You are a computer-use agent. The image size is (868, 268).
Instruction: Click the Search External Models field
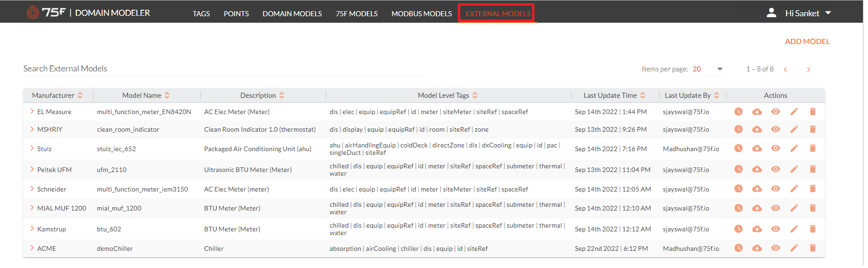click(223, 69)
